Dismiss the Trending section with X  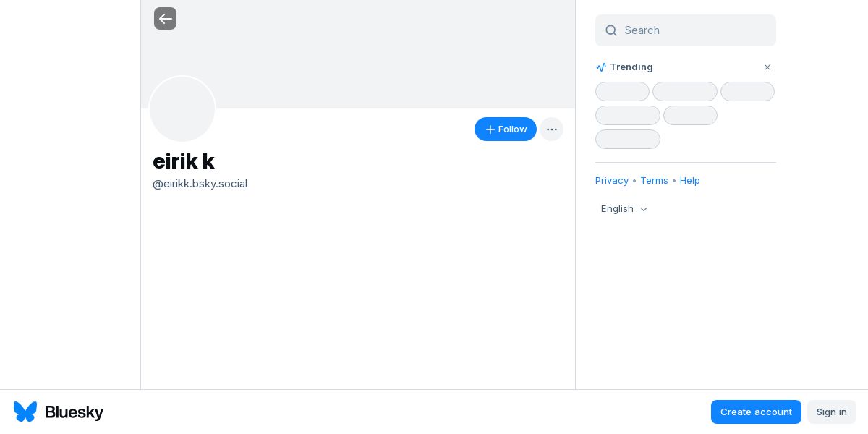[767, 67]
